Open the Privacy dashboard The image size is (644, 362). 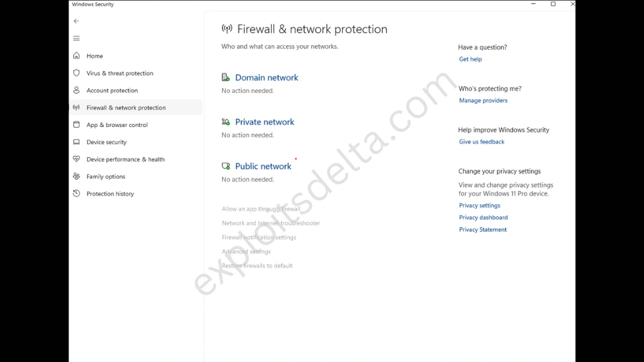pyautogui.click(x=483, y=217)
